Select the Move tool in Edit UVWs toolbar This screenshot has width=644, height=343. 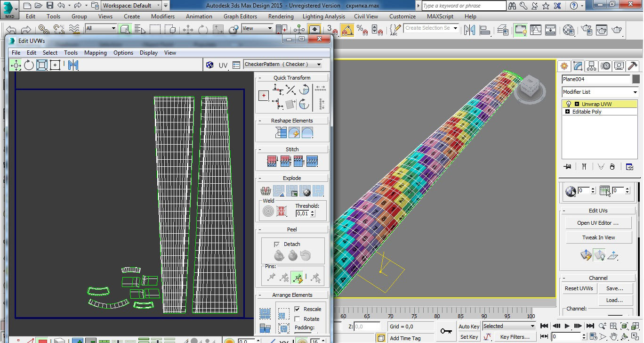click(x=16, y=65)
